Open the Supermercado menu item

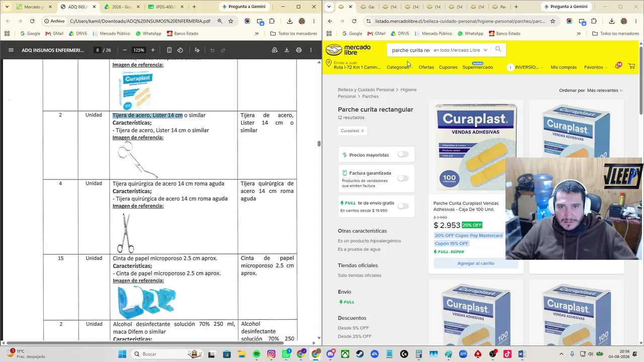[477, 67]
